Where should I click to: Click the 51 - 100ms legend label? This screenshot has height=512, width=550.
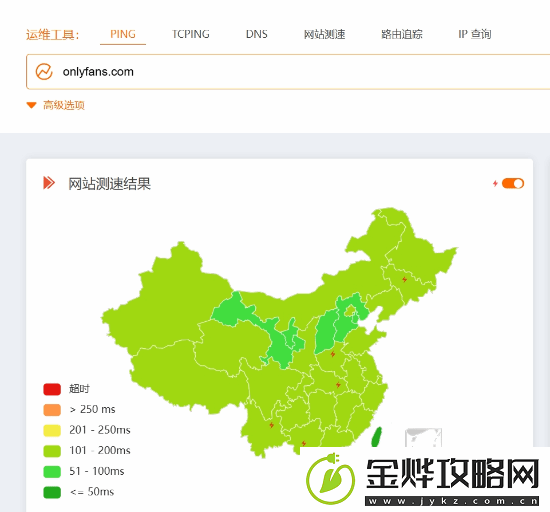97,471
